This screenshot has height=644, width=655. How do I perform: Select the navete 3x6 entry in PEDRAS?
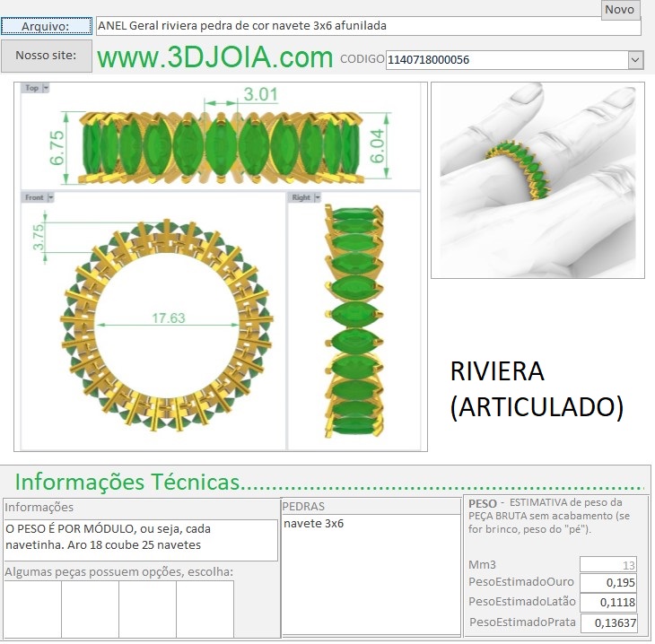(x=313, y=524)
